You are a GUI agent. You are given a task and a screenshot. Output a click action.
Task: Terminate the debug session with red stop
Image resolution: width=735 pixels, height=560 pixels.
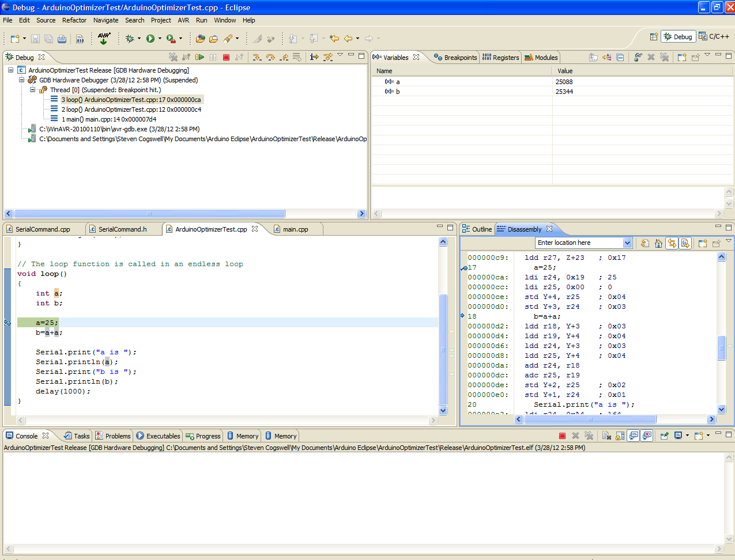[226, 57]
